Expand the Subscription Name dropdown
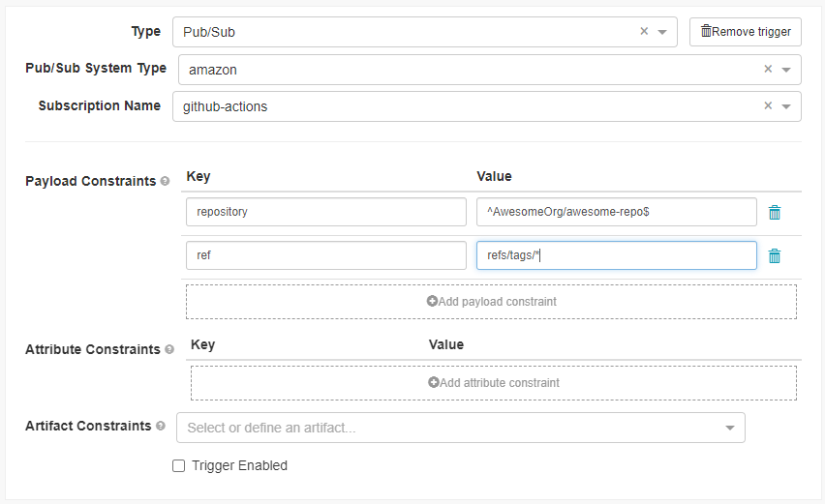Screen dimensions: 825x504 [786, 106]
